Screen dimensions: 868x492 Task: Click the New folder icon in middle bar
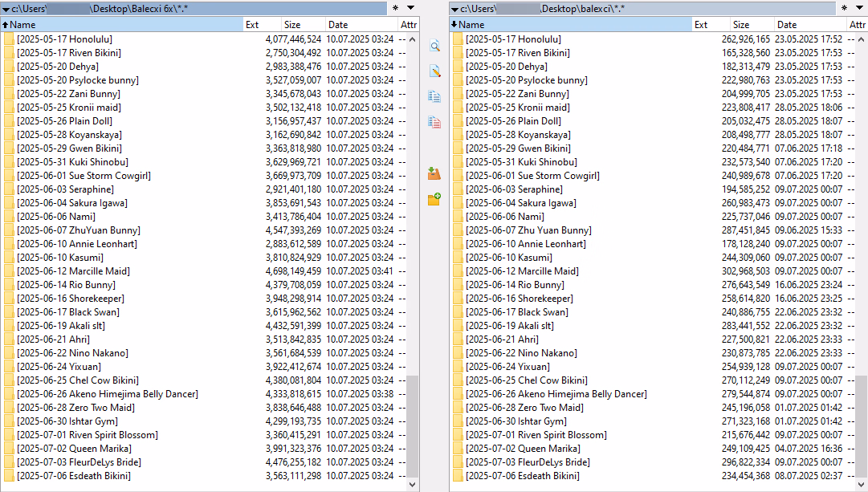[434, 198]
